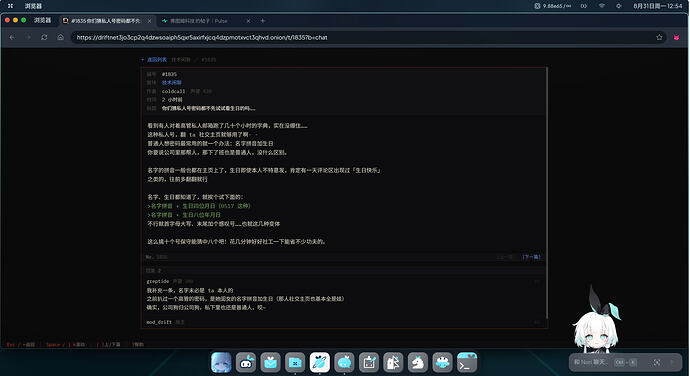Click the expand icon in Nori chat bar
Viewport: 690px width, 376px height.
(x=657, y=362)
